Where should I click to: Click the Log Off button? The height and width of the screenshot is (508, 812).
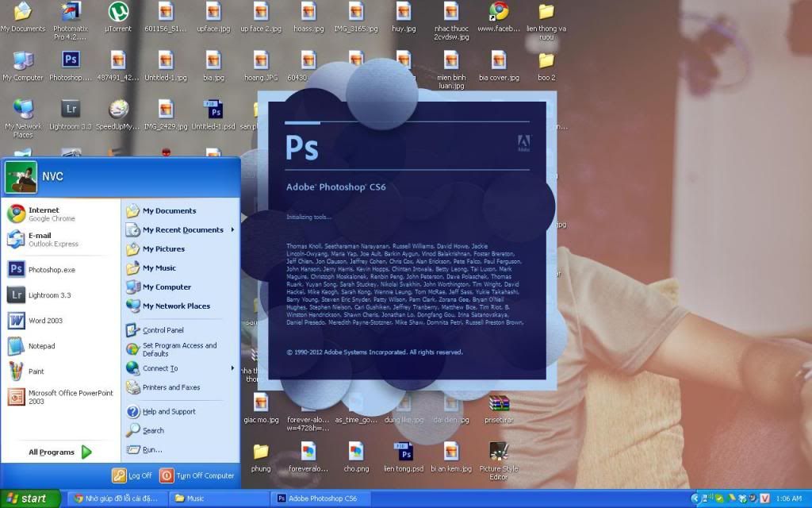click(132, 475)
